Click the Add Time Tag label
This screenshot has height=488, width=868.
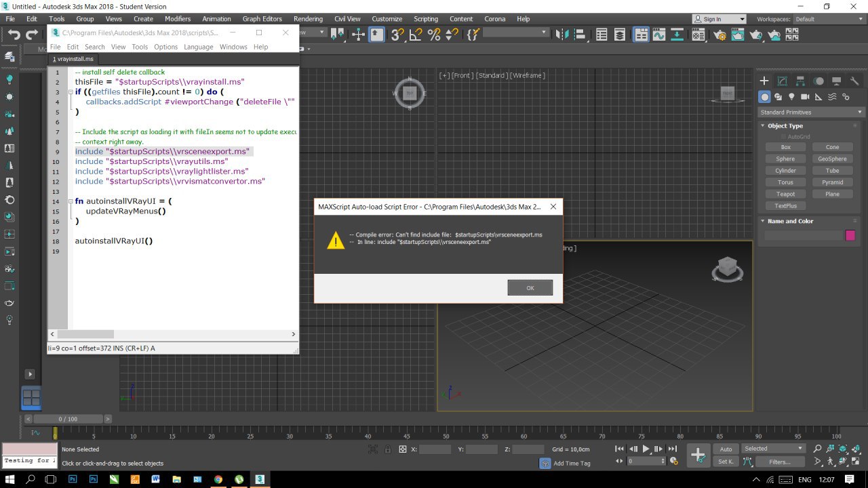[x=572, y=464]
